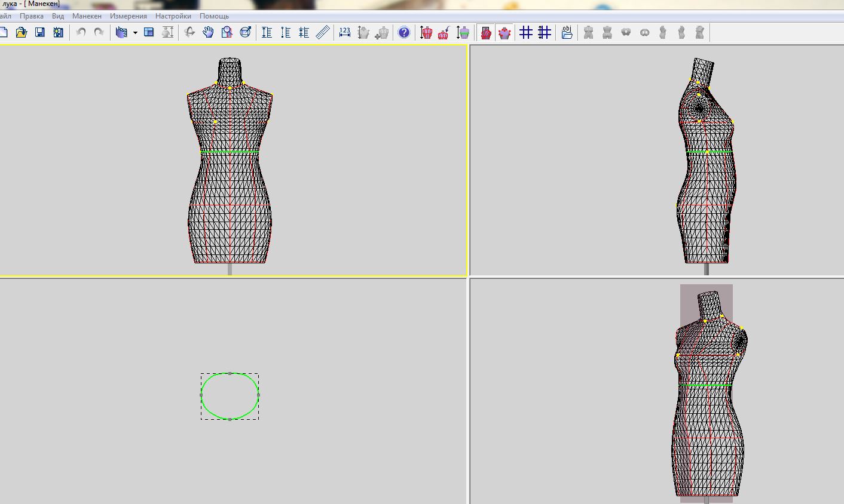Screen dimensions: 844x504
Task: Click the diagonal ruler measure tool
Action: (323, 32)
